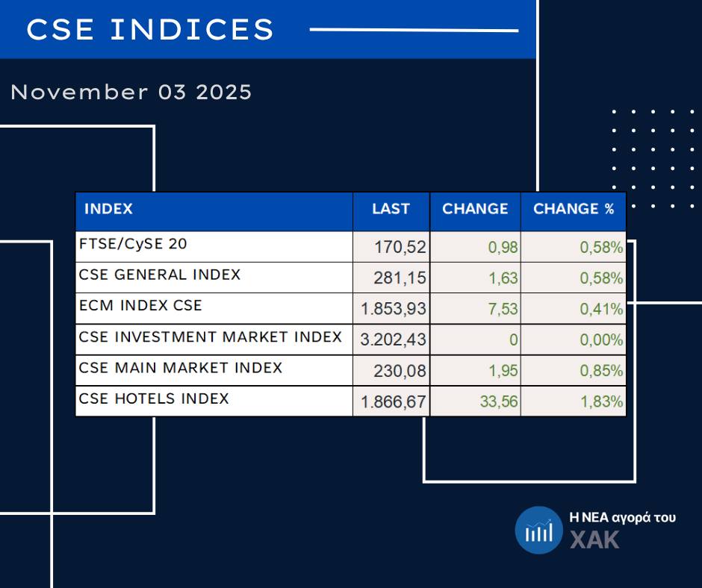Select the 3.202,43 last value cell
Image resolution: width=702 pixels, height=588 pixels.
pos(393,340)
